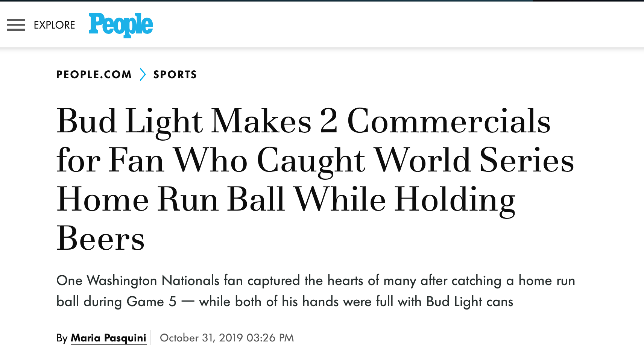Select the EXPLORE menu label
This screenshot has height=361, width=644.
pos(55,25)
